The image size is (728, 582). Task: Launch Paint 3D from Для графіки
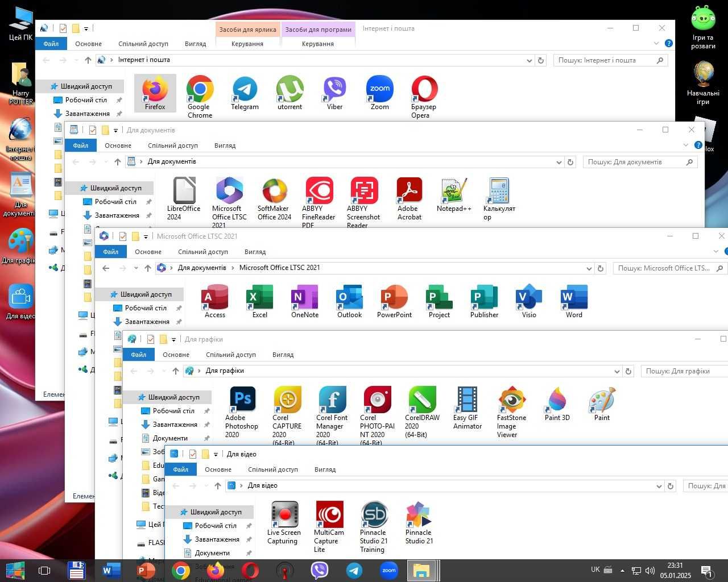pyautogui.click(x=557, y=404)
